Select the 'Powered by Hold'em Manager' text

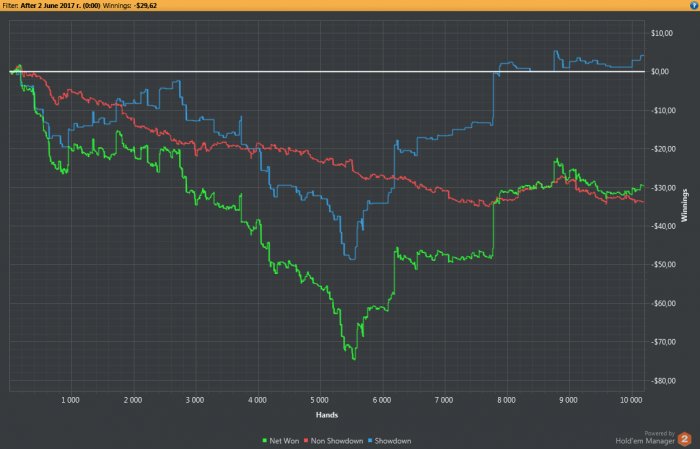coord(645,437)
